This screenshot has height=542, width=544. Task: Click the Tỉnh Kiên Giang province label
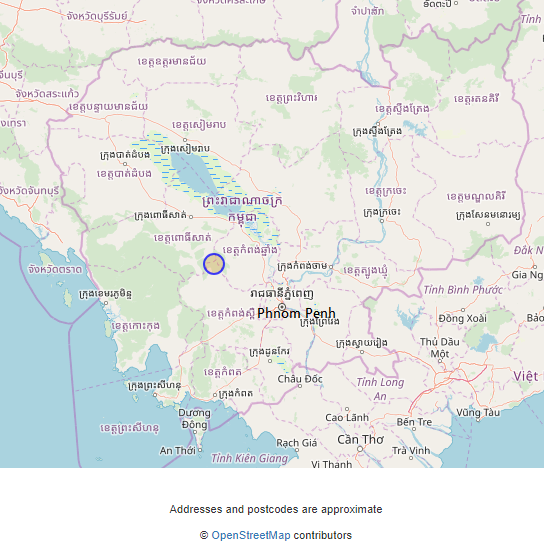[249, 458]
